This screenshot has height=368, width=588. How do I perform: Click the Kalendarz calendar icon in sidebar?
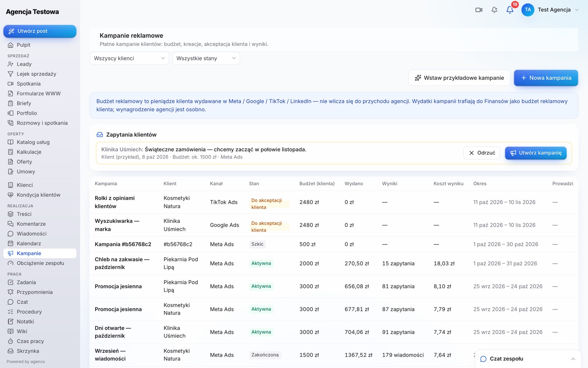pos(11,244)
